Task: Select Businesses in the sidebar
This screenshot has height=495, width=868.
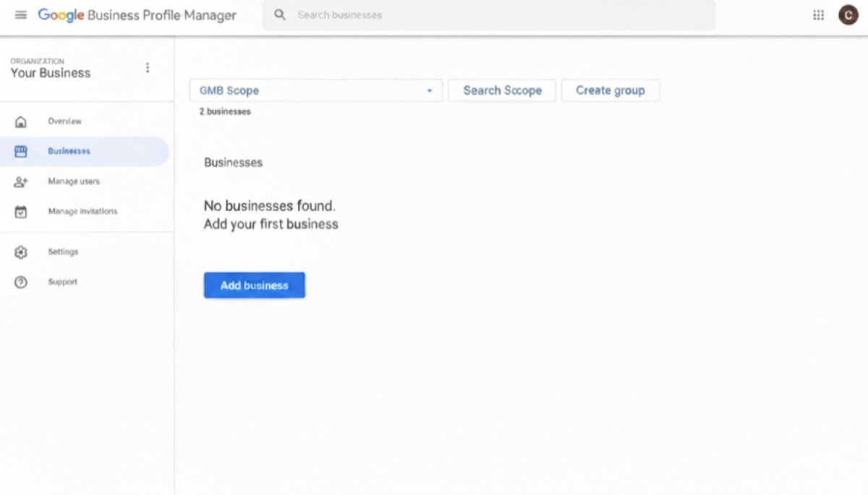Action: [85, 152]
